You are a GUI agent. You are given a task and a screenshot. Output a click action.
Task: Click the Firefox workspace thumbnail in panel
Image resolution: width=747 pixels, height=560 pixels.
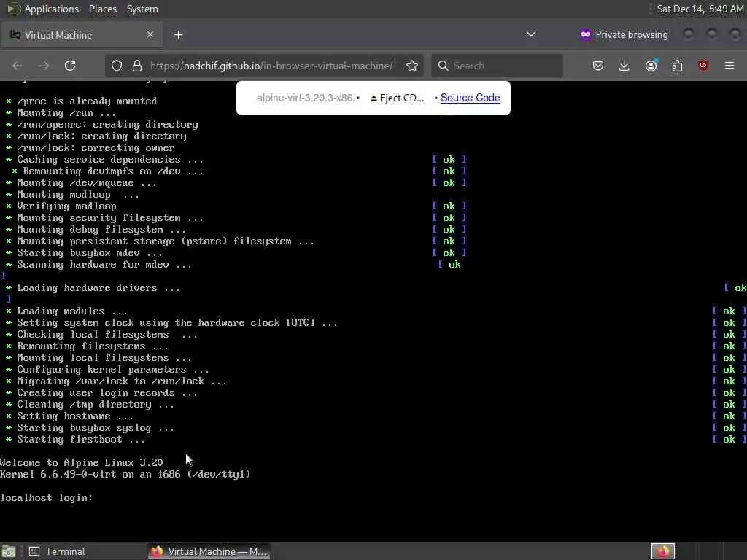coord(662,551)
